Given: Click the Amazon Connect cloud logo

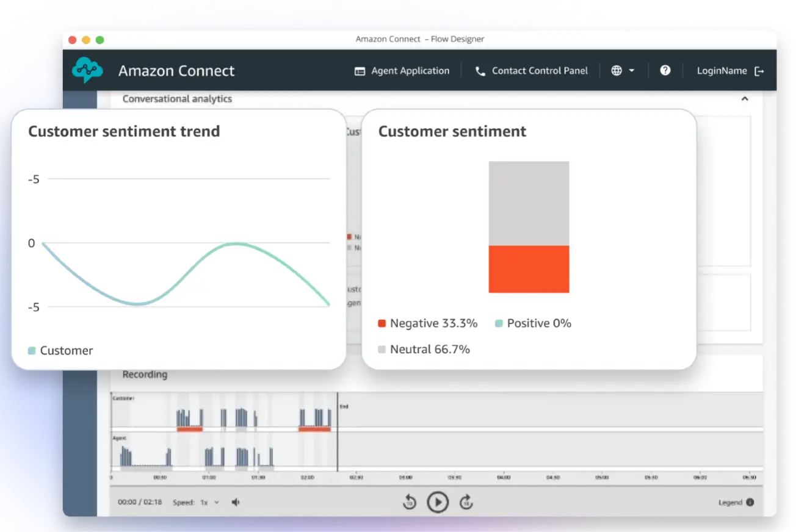Looking at the screenshot, I should point(87,70).
